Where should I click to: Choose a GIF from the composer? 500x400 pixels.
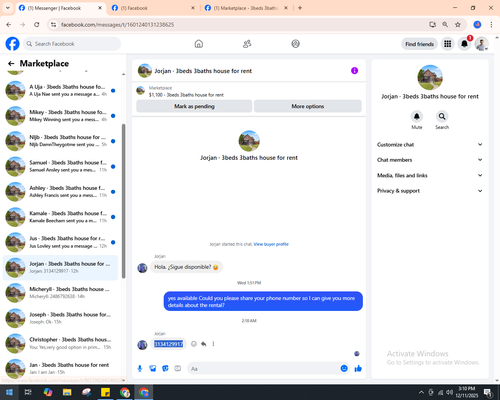click(x=178, y=368)
